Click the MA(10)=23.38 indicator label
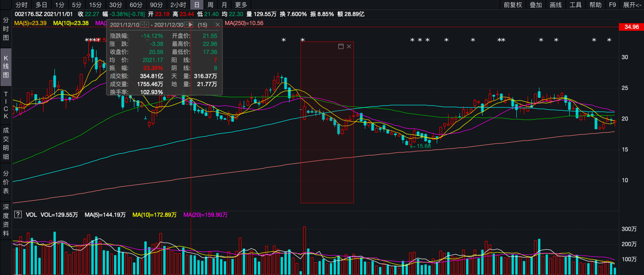 click(x=71, y=23)
